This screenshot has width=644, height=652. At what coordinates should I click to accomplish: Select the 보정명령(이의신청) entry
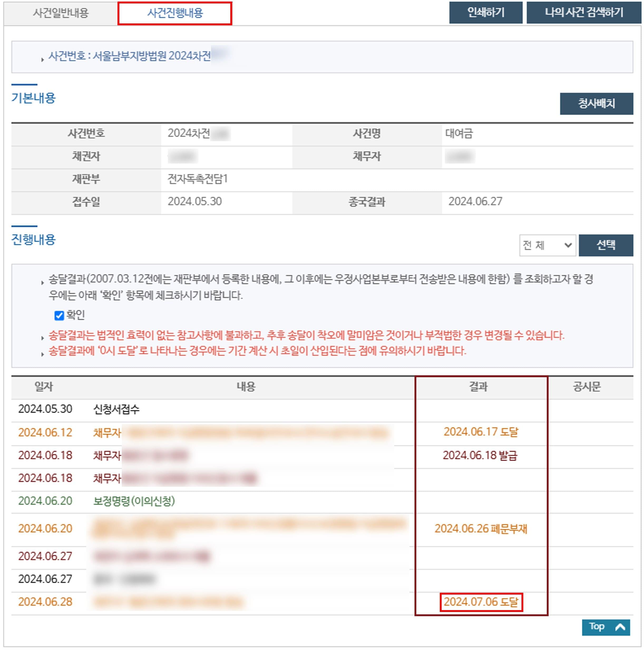click(x=134, y=501)
